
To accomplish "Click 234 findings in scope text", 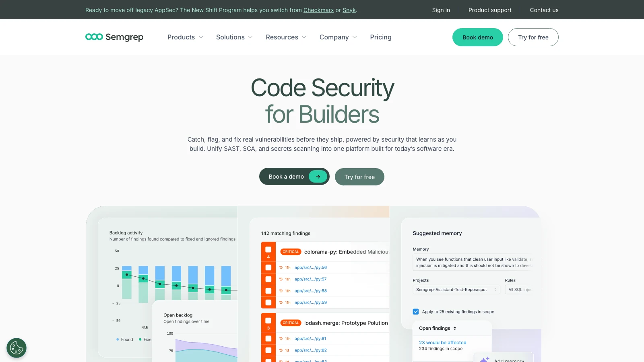I will 441,349.
